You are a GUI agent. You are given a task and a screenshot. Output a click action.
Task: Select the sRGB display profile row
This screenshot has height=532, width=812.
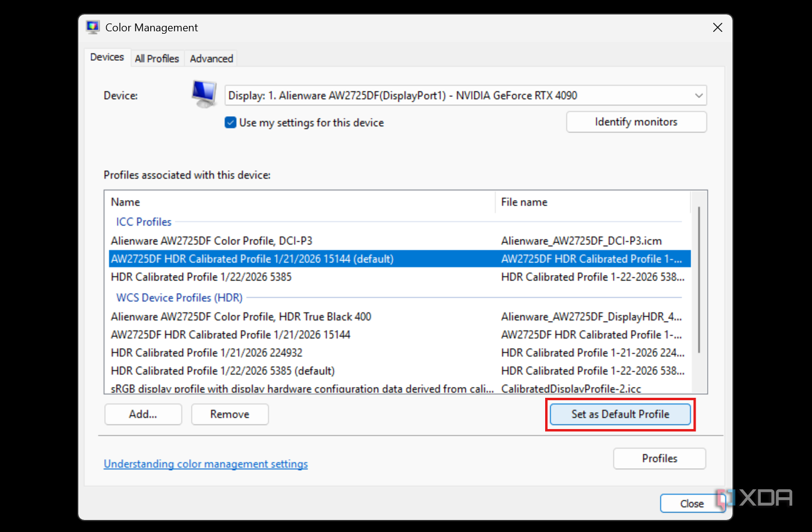pos(399,389)
